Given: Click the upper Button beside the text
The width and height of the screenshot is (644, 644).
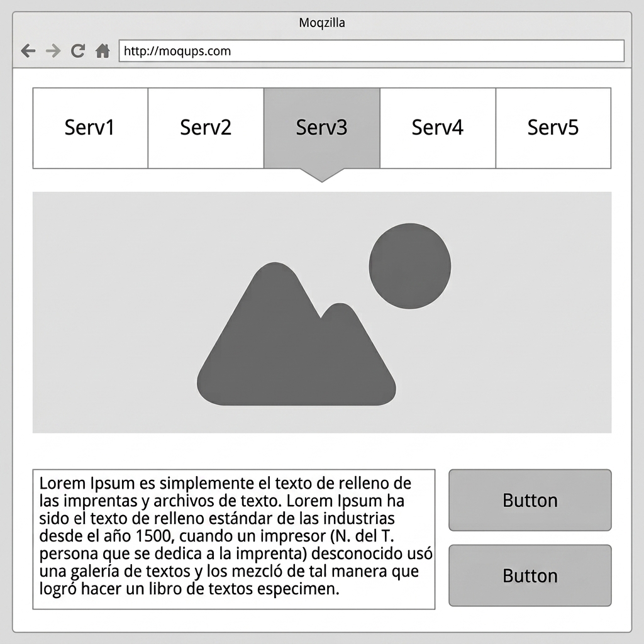Looking at the screenshot, I should tap(530, 500).
